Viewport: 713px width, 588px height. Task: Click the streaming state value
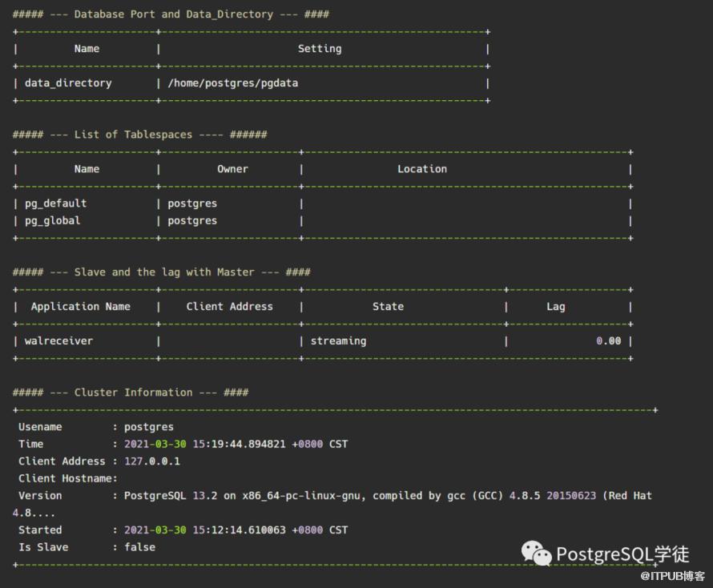[338, 341]
